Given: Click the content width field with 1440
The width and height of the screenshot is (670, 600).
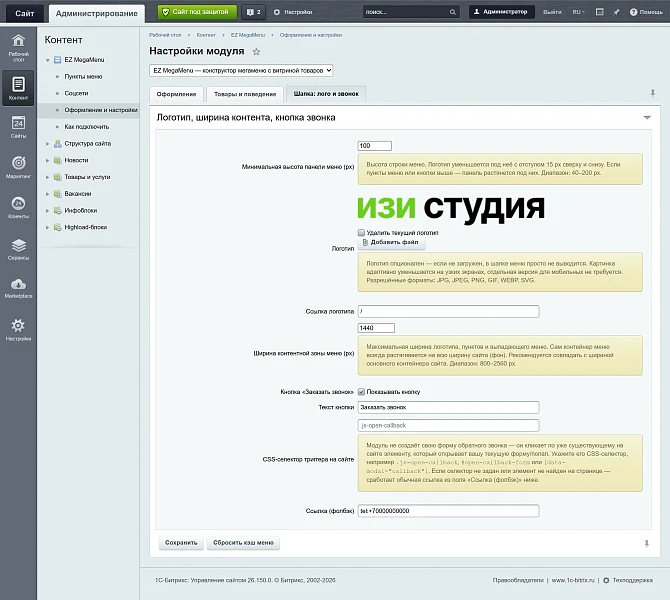Looking at the screenshot, I should pos(376,328).
